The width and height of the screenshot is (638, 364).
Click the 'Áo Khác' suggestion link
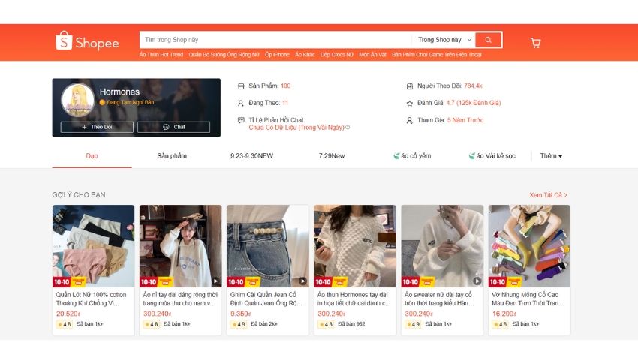(x=305, y=55)
